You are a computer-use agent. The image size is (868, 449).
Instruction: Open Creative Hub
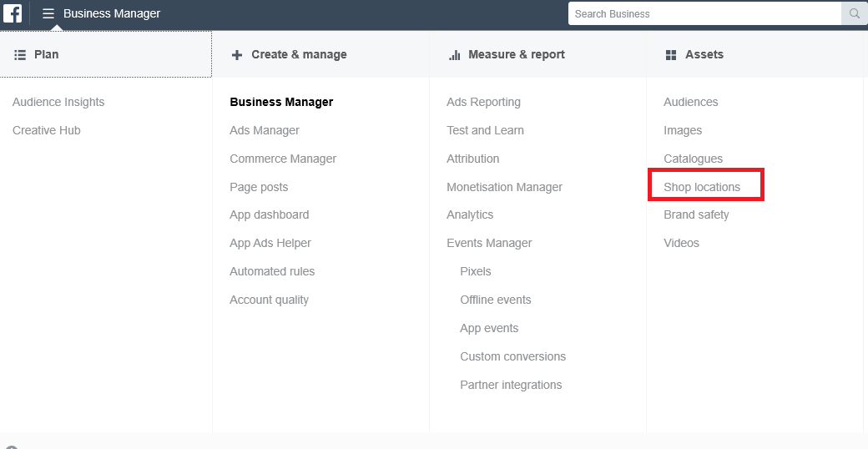pyautogui.click(x=47, y=130)
